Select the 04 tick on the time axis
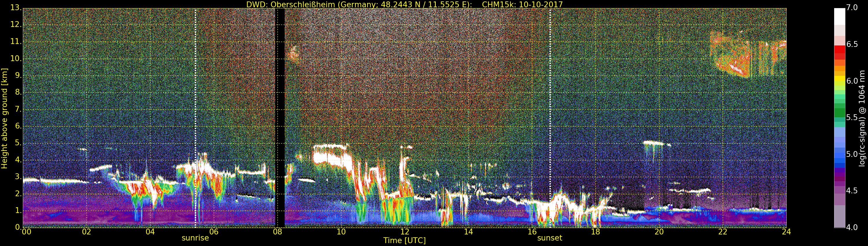Image resolution: width=868 pixels, height=246 pixels. (x=150, y=232)
